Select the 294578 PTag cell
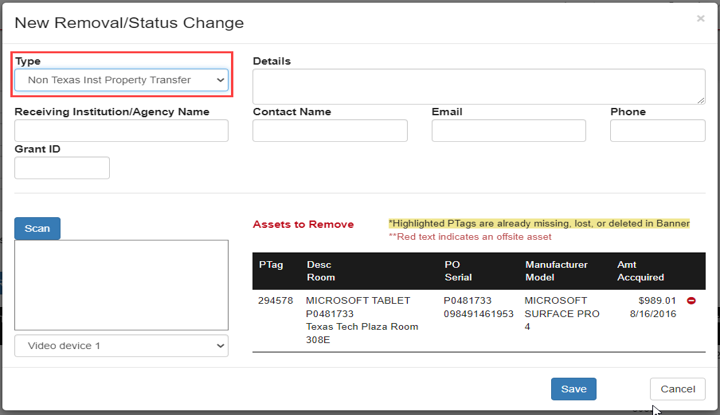 click(276, 301)
